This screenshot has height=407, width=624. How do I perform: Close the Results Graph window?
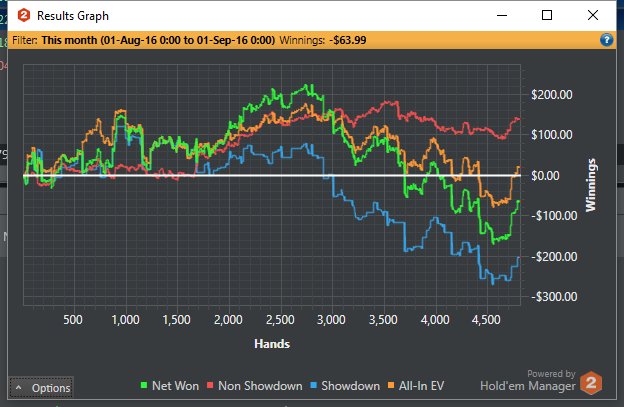(x=593, y=15)
